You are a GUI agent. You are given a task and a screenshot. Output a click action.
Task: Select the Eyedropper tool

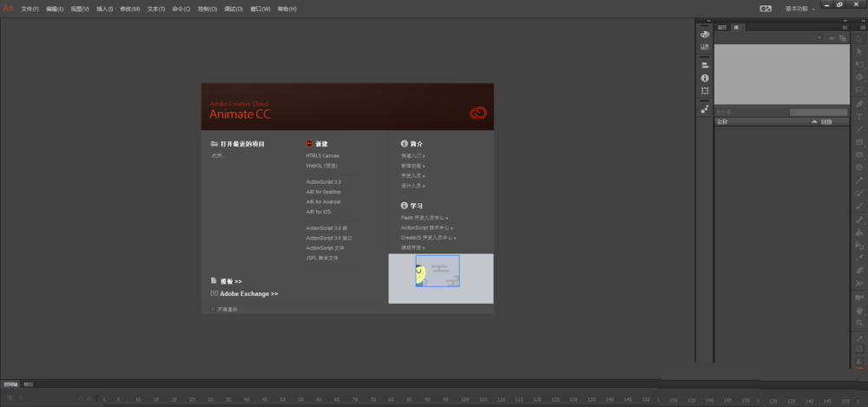coord(859,258)
